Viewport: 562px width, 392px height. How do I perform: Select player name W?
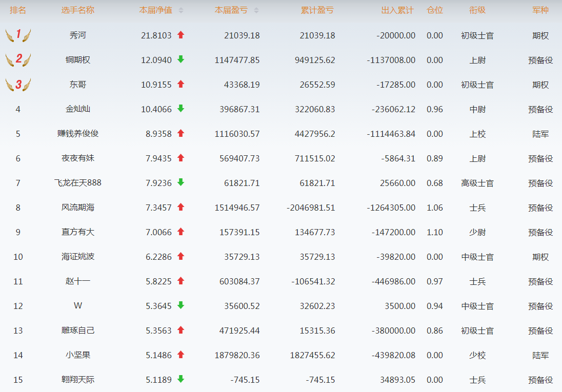click(x=78, y=305)
